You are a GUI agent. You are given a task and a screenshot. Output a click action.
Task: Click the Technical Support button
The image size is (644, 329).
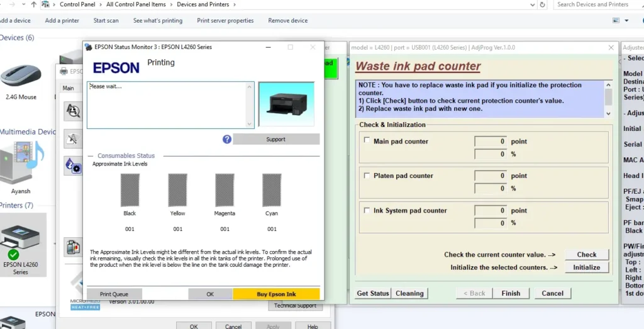pyautogui.click(x=296, y=306)
